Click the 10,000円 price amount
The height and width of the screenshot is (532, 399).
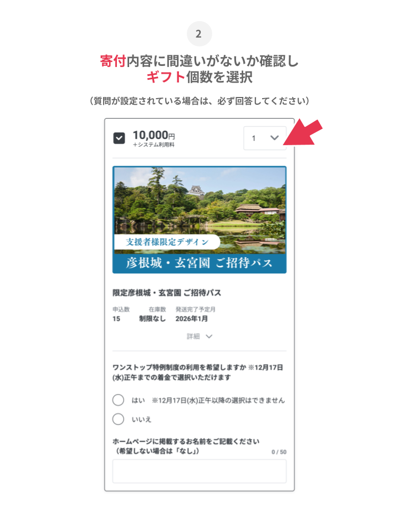coord(154,135)
